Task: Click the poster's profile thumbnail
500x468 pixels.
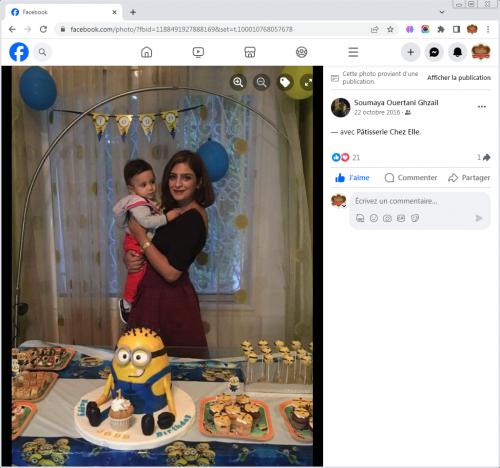Action: pyautogui.click(x=340, y=107)
